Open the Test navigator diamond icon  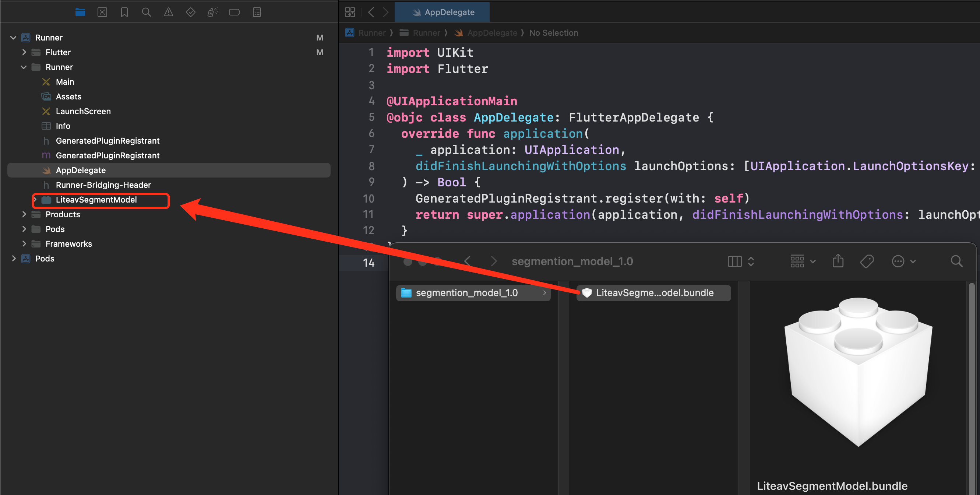[x=190, y=12]
